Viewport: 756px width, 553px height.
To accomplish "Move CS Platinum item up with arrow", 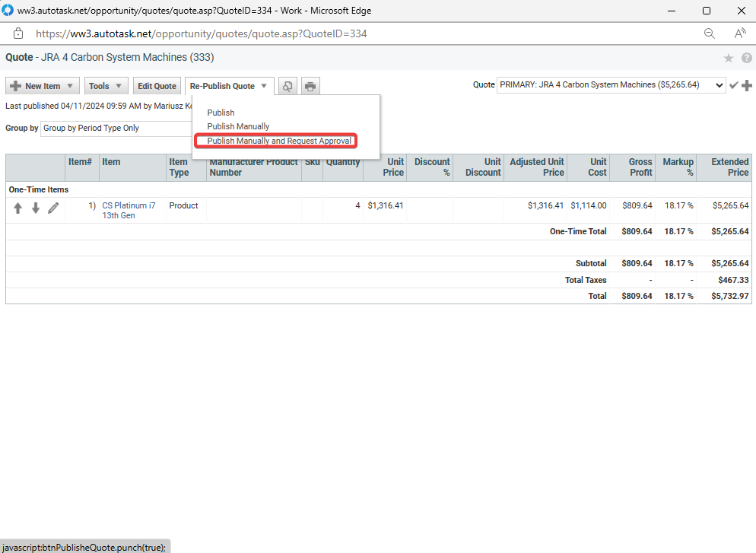I will pyautogui.click(x=17, y=208).
